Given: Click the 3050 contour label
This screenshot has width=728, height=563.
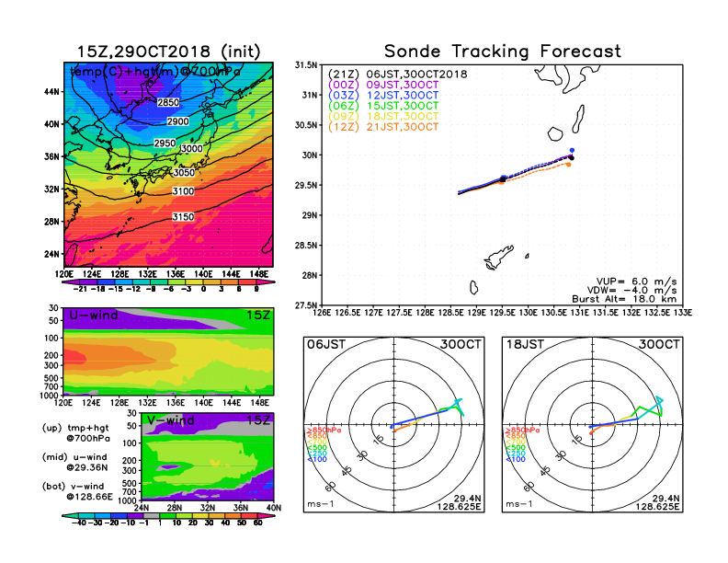Looking at the screenshot, I should pyautogui.click(x=184, y=172).
